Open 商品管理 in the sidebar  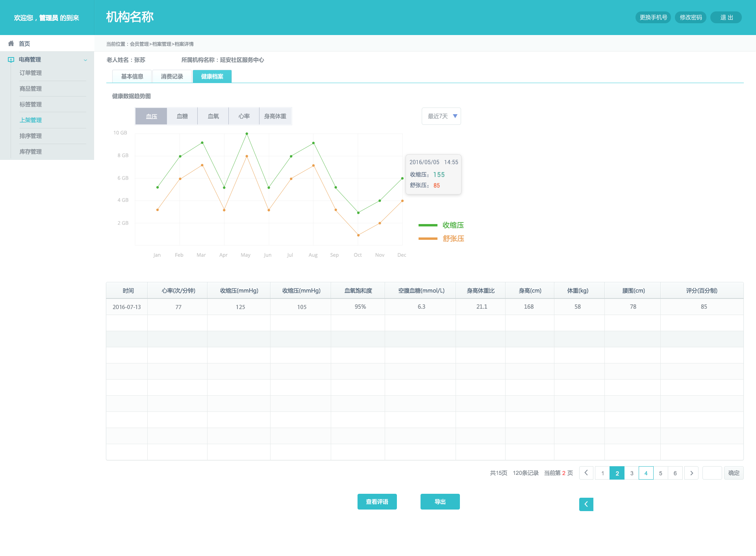pos(31,89)
